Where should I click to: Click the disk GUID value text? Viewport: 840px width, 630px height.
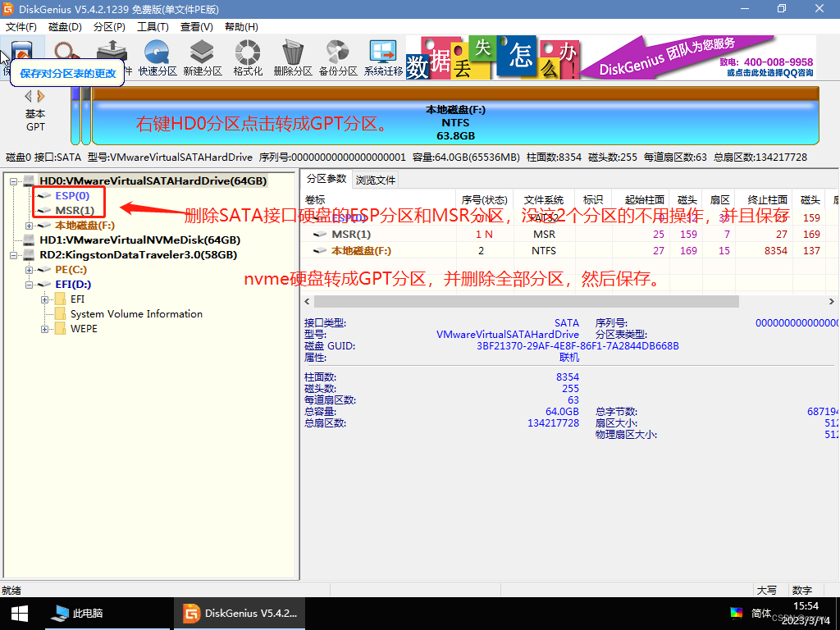pos(577,346)
